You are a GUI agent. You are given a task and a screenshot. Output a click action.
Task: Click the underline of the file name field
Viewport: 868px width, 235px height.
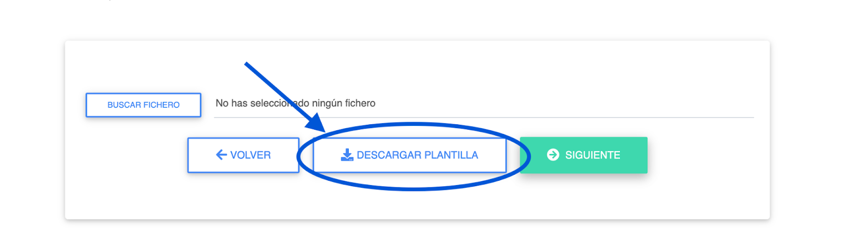pos(542,117)
